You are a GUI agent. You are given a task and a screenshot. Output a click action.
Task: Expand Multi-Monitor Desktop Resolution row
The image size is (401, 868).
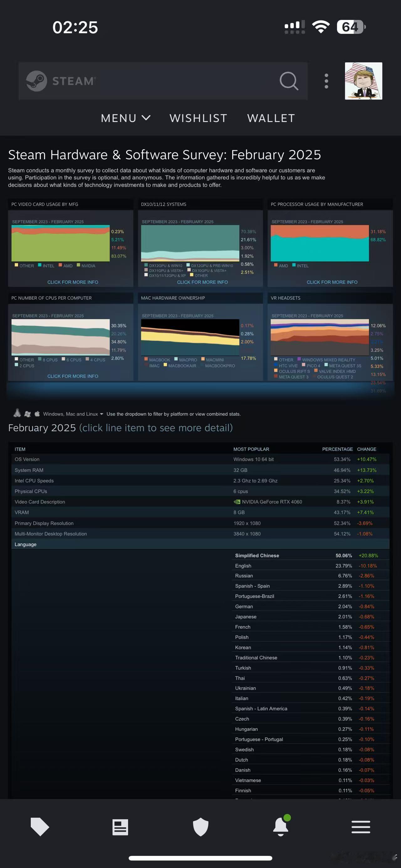[200, 534]
